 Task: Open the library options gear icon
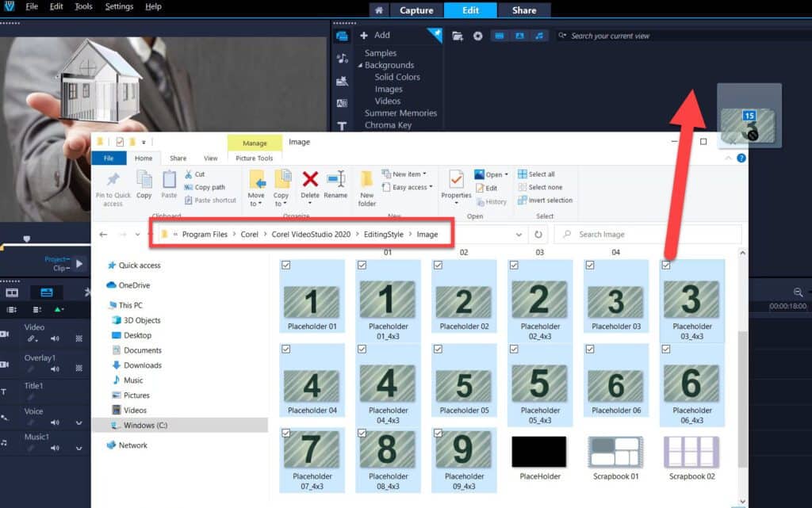(x=478, y=35)
